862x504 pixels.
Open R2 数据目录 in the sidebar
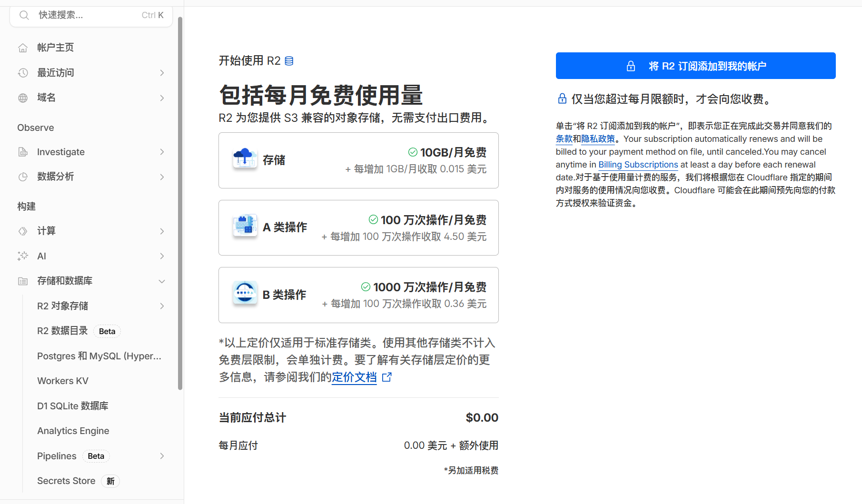[x=62, y=331]
